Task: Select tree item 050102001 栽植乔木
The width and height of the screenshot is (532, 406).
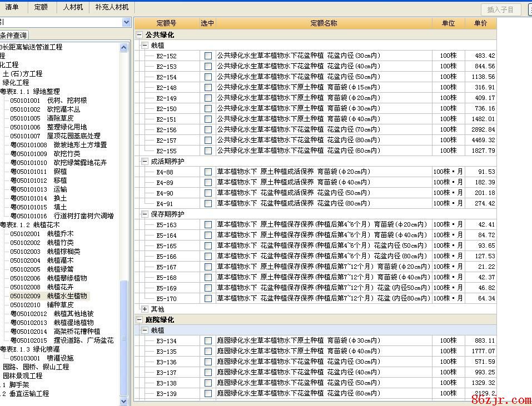Action: [x=41, y=234]
